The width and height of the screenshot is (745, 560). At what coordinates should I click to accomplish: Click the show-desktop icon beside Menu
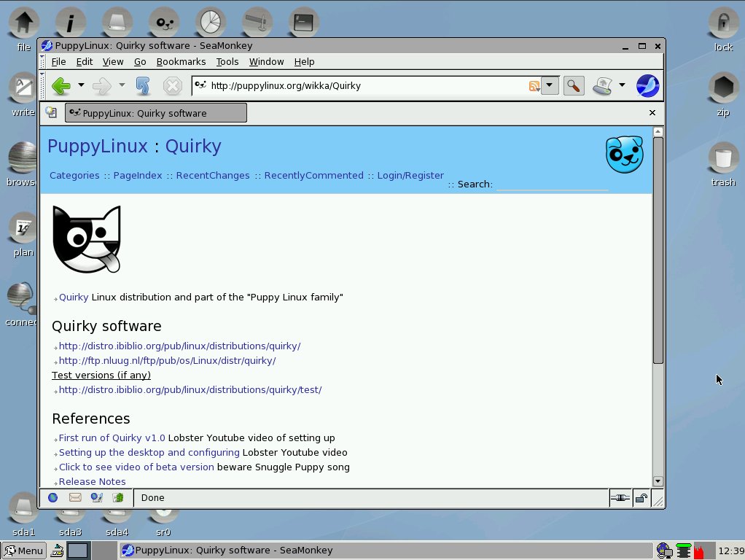pyautogui.click(x=57, y=551)
